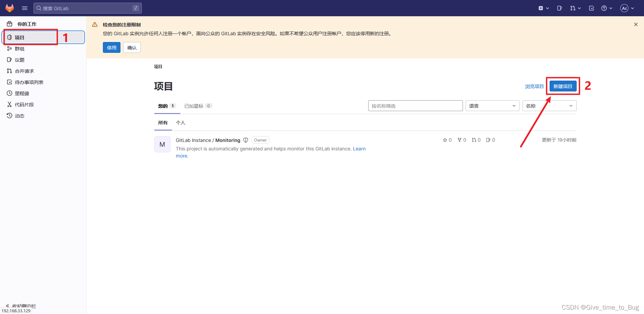Click the 更新于 19小时前 timestamp
The image size is (644, 314).
pyautogui.click(x=559, y=140)
